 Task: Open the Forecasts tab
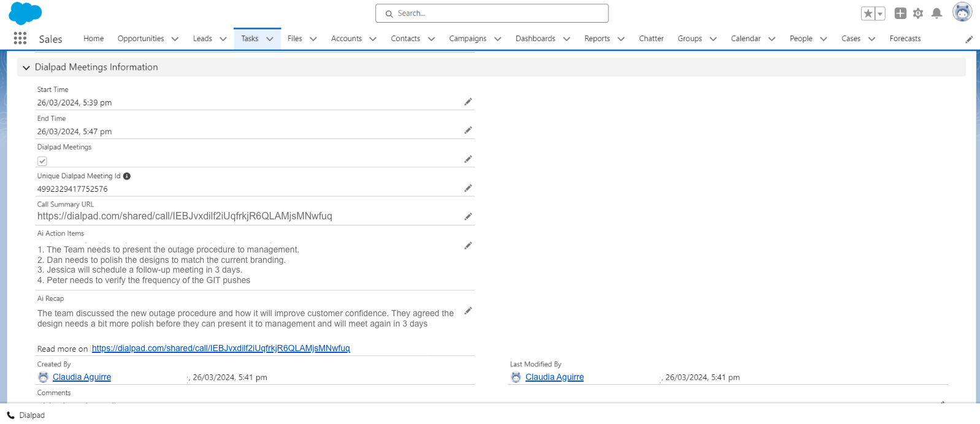point(905,39)
